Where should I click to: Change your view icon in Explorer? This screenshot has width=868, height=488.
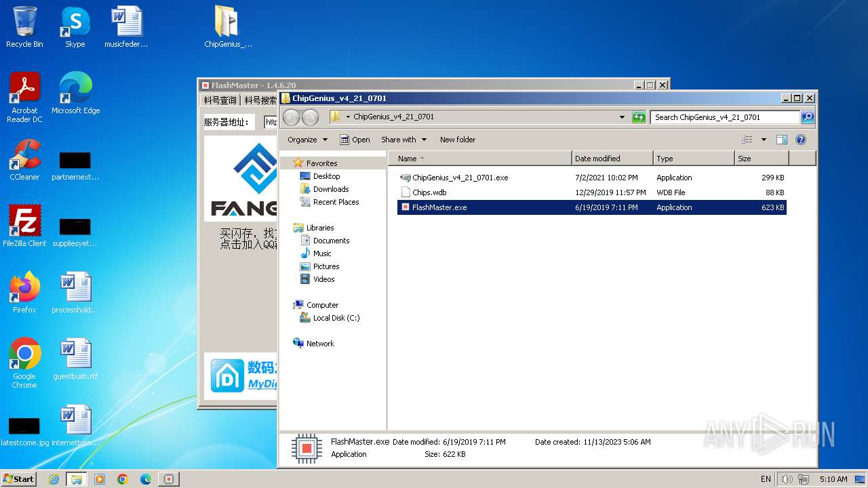(747, 140)
